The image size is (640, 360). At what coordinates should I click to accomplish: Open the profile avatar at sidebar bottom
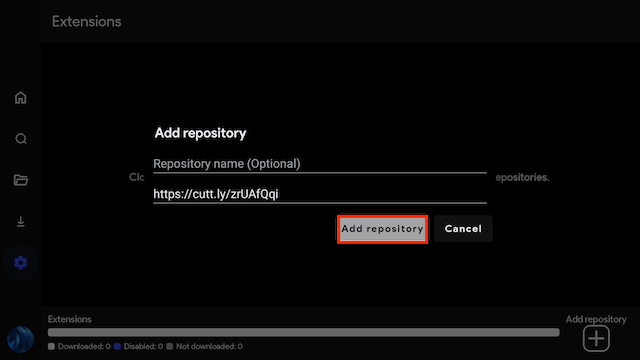tap(20, 339)
